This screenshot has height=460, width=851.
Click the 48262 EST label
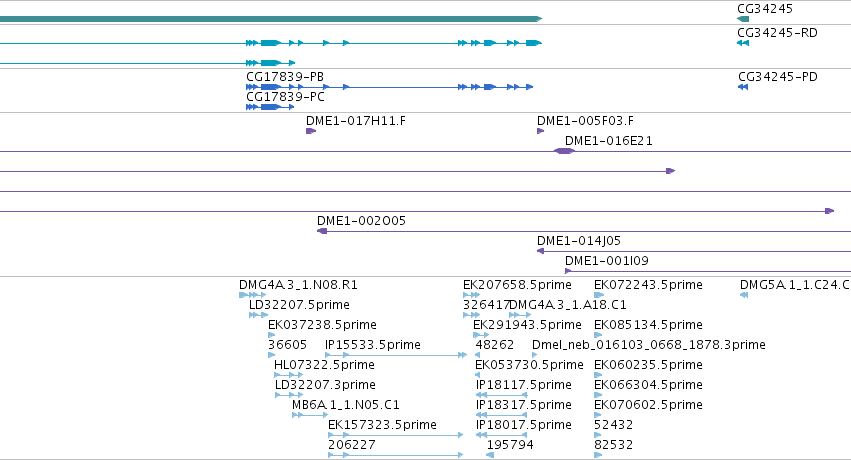(x=494, y=345)
